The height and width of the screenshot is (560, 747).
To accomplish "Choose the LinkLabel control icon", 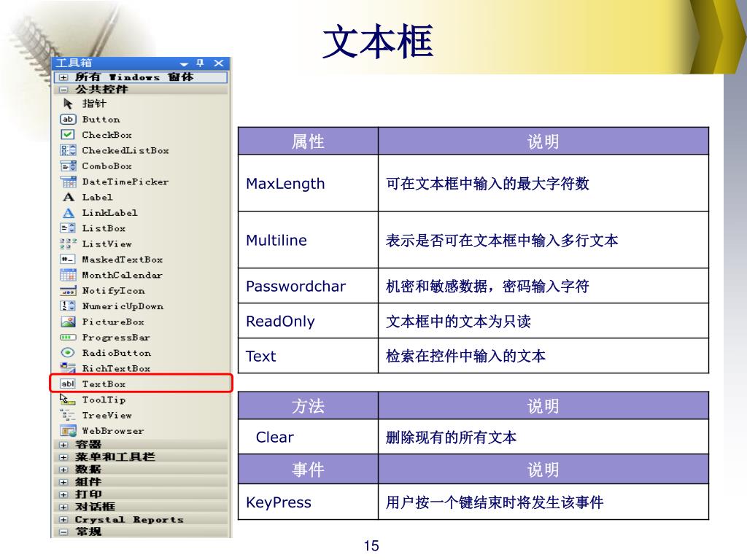I will [68, 213].
